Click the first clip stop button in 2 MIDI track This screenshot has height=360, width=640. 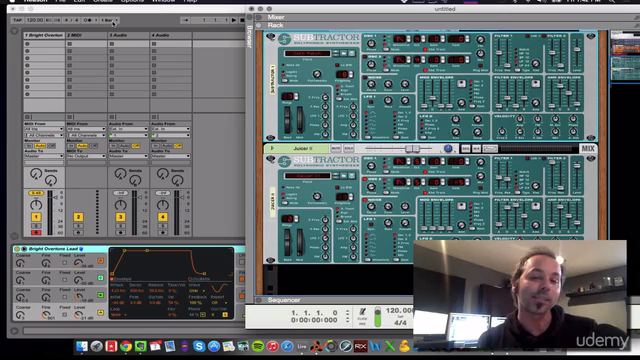click(x=70, y=44)
